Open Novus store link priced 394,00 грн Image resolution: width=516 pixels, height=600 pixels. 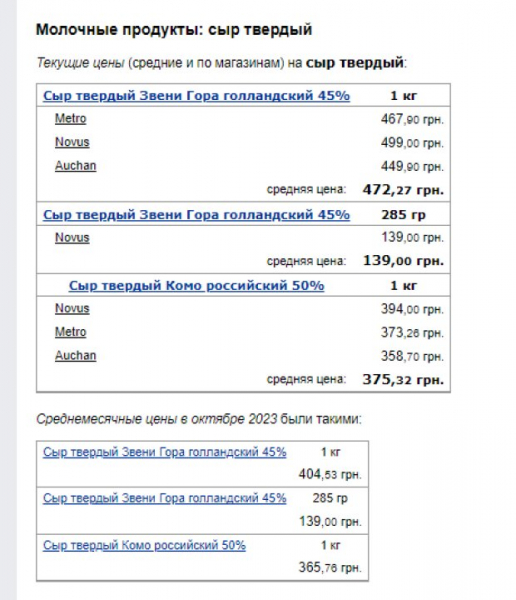[72, 308]
